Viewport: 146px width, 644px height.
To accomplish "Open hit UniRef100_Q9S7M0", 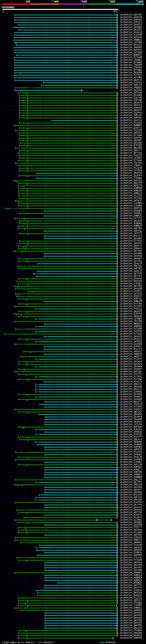I will pos(131,15).
